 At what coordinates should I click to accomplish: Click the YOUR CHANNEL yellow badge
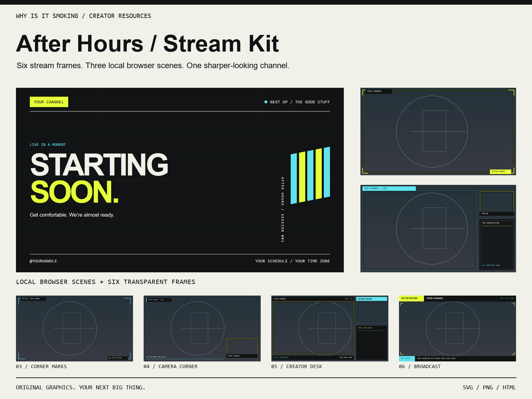49,102
